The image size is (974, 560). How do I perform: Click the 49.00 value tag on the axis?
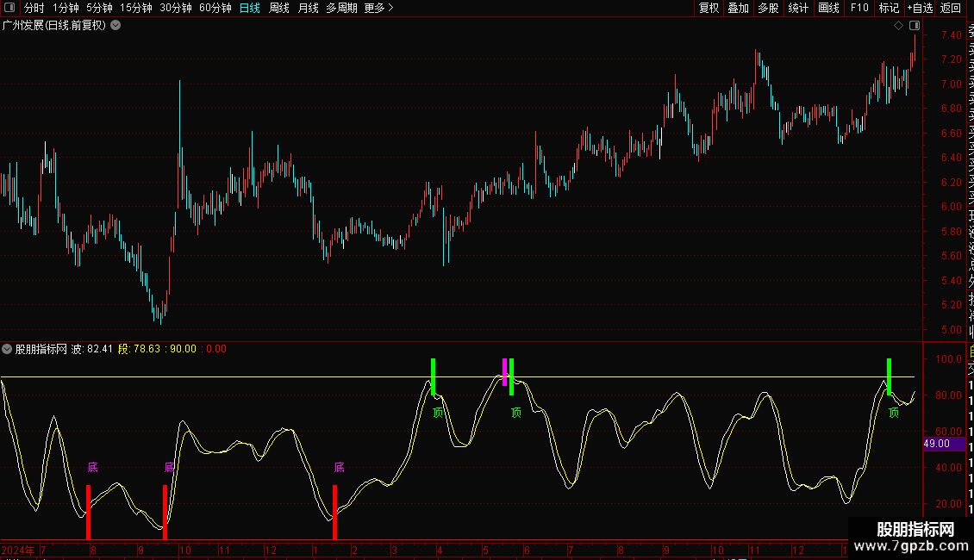pyautogui.click(x=944, y=444)
